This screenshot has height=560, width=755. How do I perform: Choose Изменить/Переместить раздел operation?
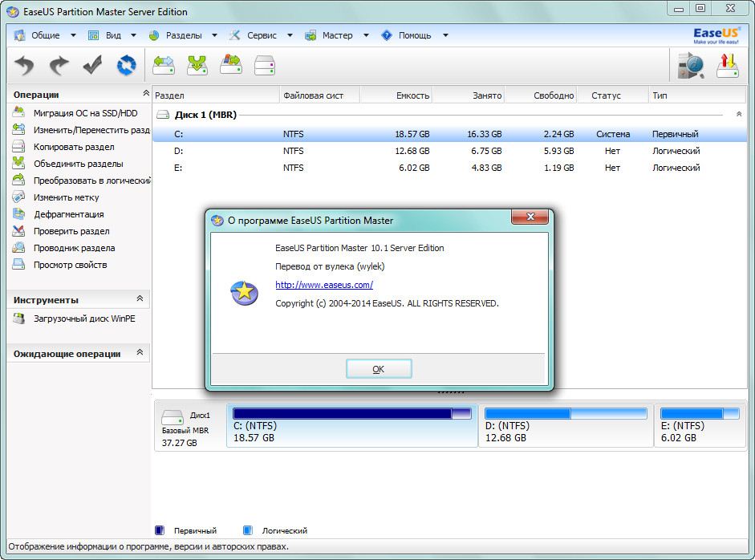point(91,130)
